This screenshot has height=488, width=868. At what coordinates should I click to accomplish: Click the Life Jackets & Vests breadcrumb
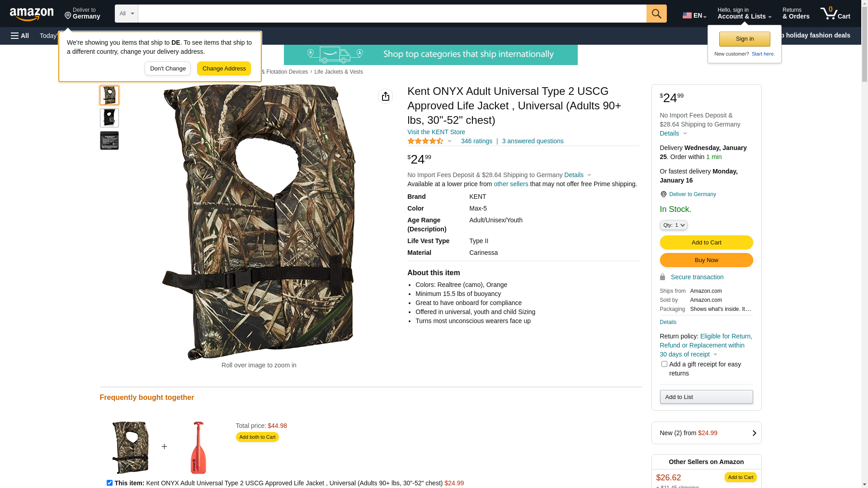coord(339,72)
